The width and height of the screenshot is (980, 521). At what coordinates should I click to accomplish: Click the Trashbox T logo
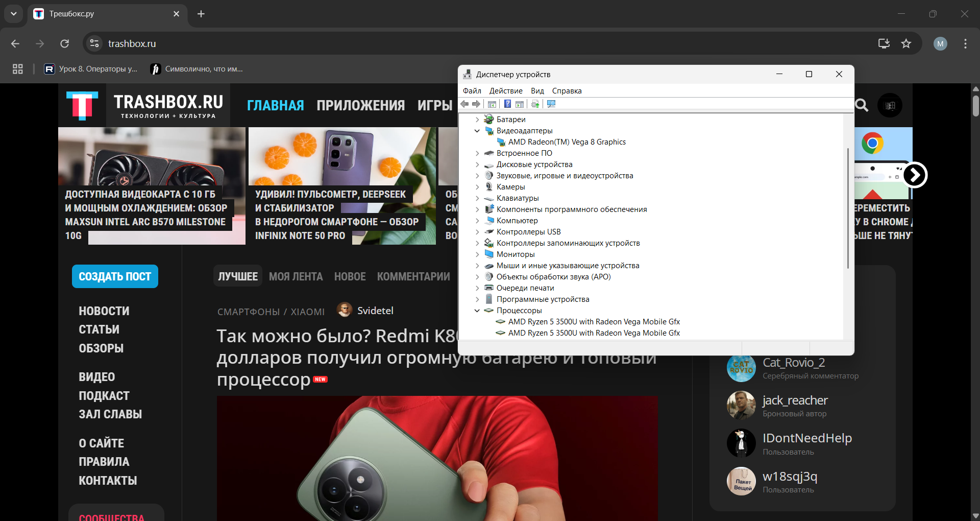[82, 105]
